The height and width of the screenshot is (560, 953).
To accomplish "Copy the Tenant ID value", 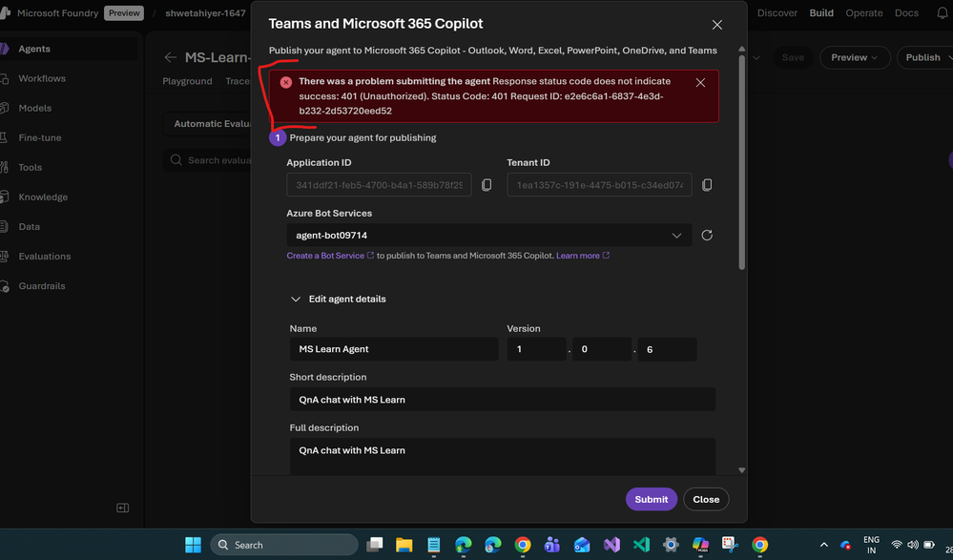I will click(707, 185).
